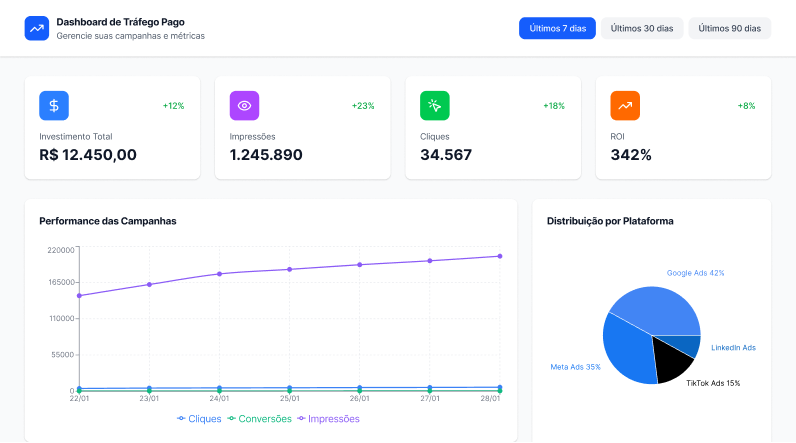Toggle the Conversões legend entry
796x443 pixels.
point(262,419)
